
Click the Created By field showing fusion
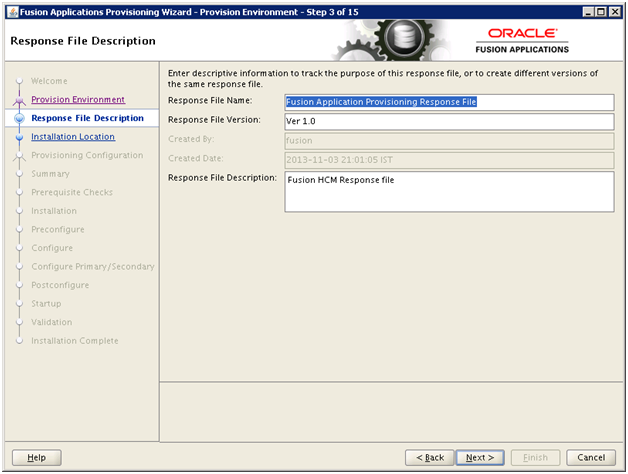click(x=449, y=141)
